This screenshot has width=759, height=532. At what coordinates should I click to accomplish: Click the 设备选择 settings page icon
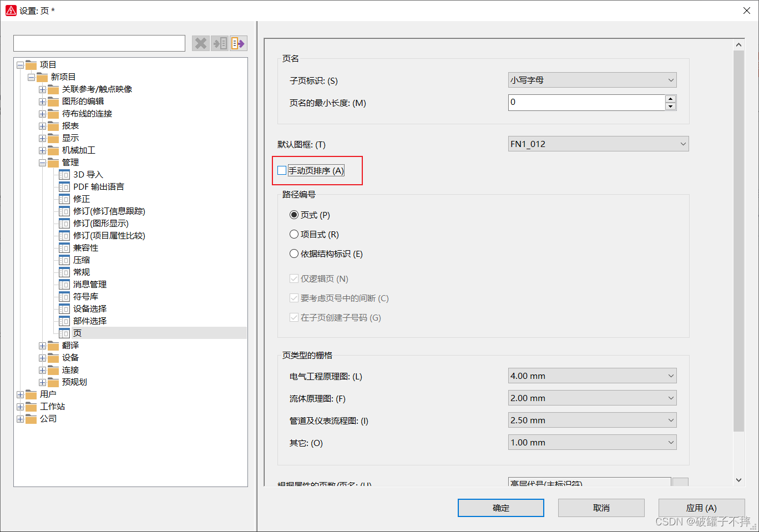pyautogui.click(x=64, y=309)
